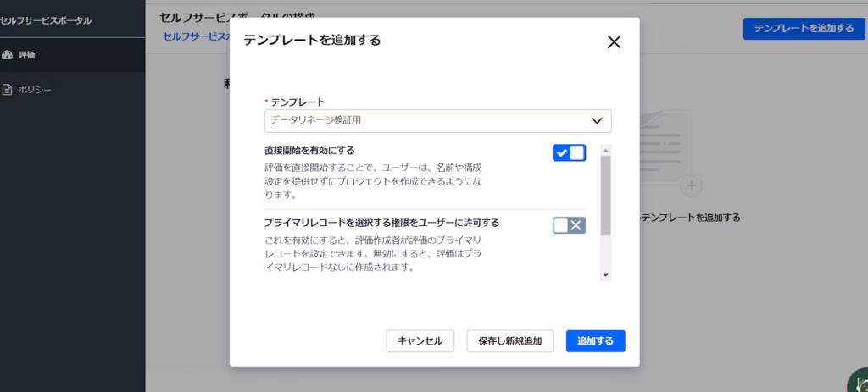Click the セルフサービスポータル sidebar title
The width and height of the screenshot is (868, 392).
click(46, 19)
